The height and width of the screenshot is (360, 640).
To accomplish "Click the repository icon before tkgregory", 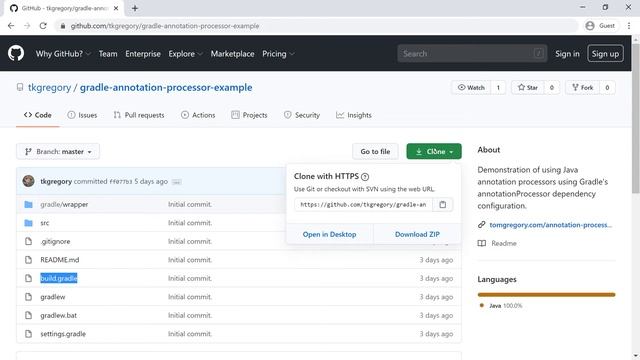I will 20,87.
